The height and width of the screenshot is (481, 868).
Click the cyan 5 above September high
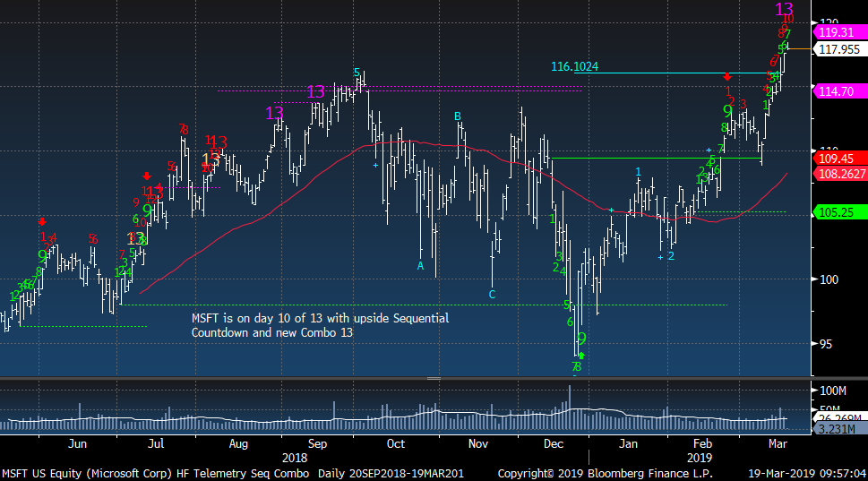pos(357,73)
